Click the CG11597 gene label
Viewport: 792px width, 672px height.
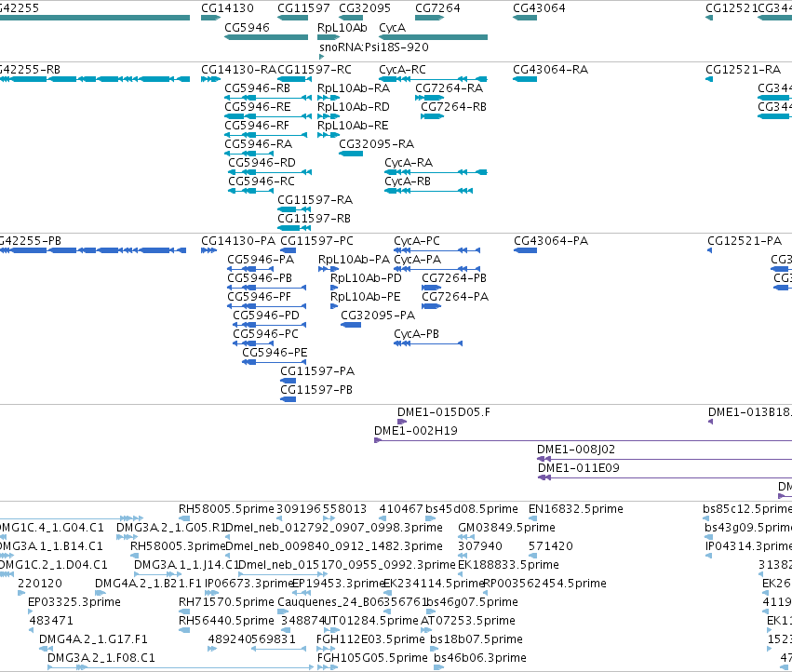[x=303, y=8]
